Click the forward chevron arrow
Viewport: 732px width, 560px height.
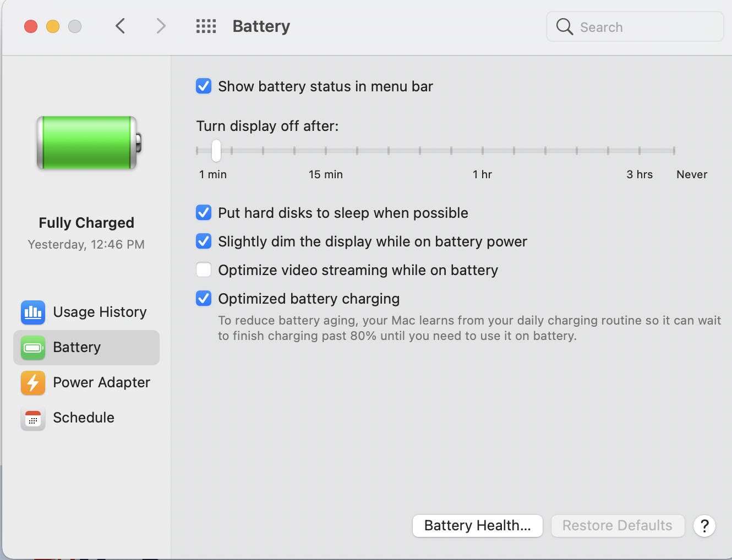(x=161, y=26)
